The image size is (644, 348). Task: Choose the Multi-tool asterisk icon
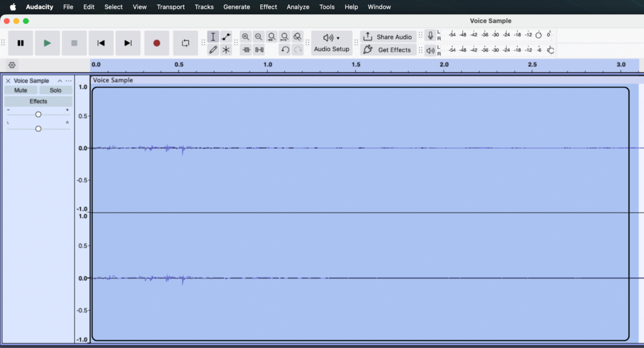click(226, 50)
